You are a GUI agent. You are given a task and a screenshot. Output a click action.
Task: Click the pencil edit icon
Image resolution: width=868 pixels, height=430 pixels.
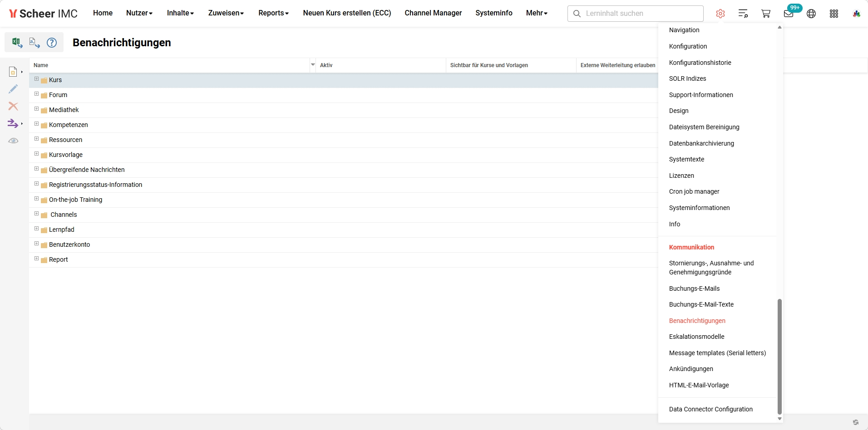13,89
